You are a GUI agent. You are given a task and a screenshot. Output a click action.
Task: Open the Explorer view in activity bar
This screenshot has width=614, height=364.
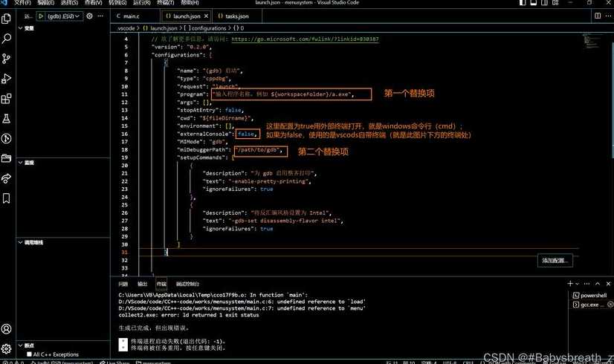pyautogui.click(x=6, y=19)
